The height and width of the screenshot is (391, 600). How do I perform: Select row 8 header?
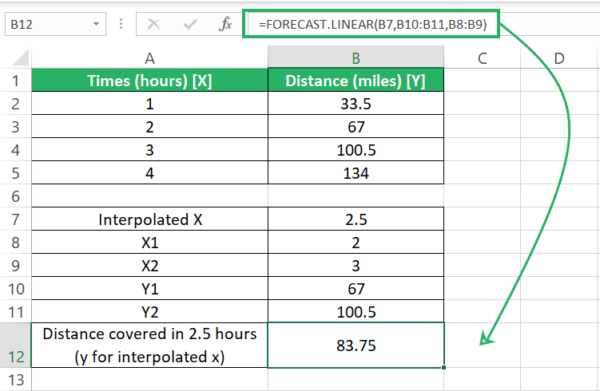[15, 243]
